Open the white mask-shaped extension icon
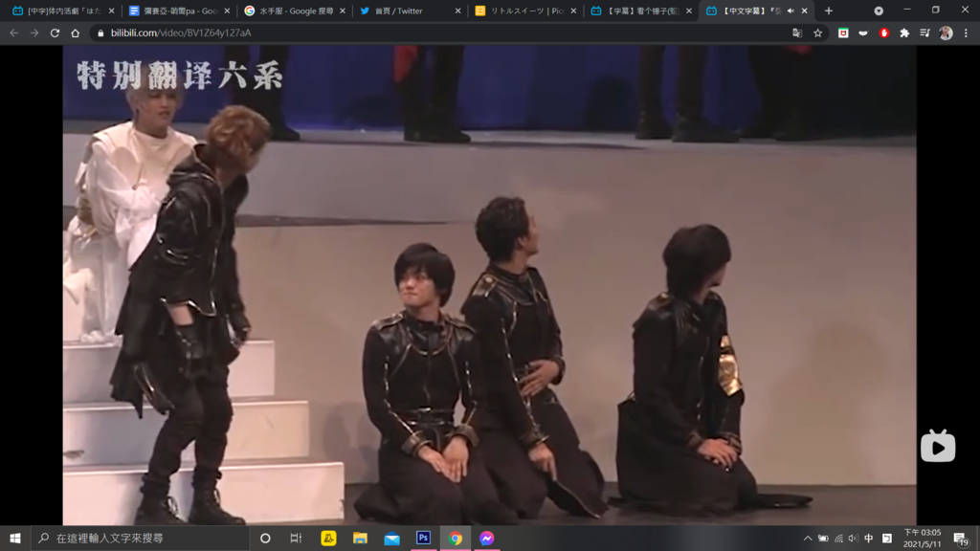This screenshot has width=980, height=551. coord(863,33)
